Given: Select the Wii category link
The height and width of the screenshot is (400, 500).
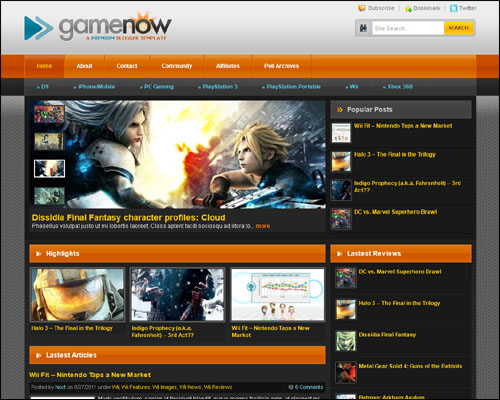Looking at the screenshot, I should [x=352, y=87].
